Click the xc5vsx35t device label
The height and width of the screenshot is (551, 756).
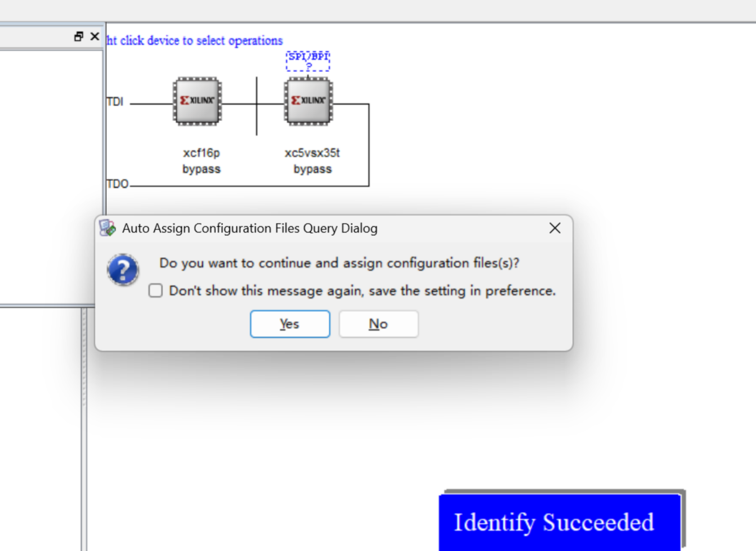pyautogui.click(x=312, y=153)
